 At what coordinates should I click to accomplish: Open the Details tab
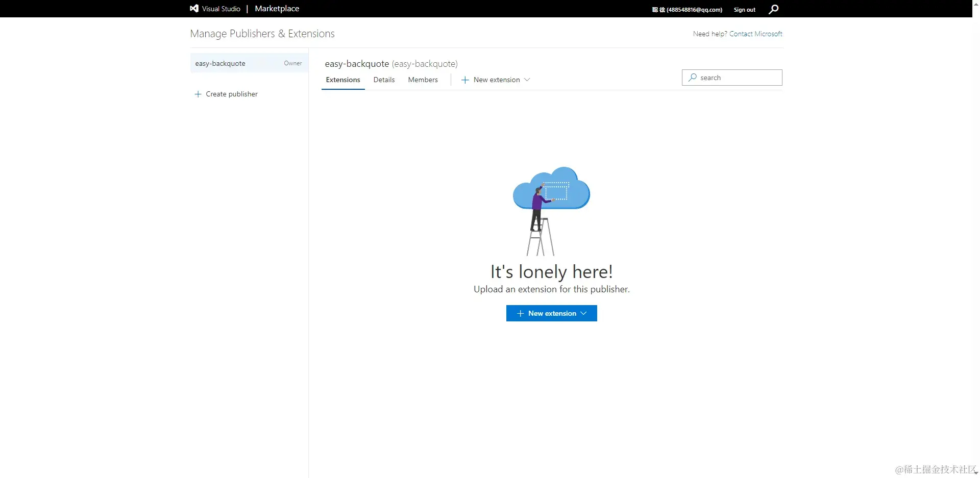tap(384, 80)
